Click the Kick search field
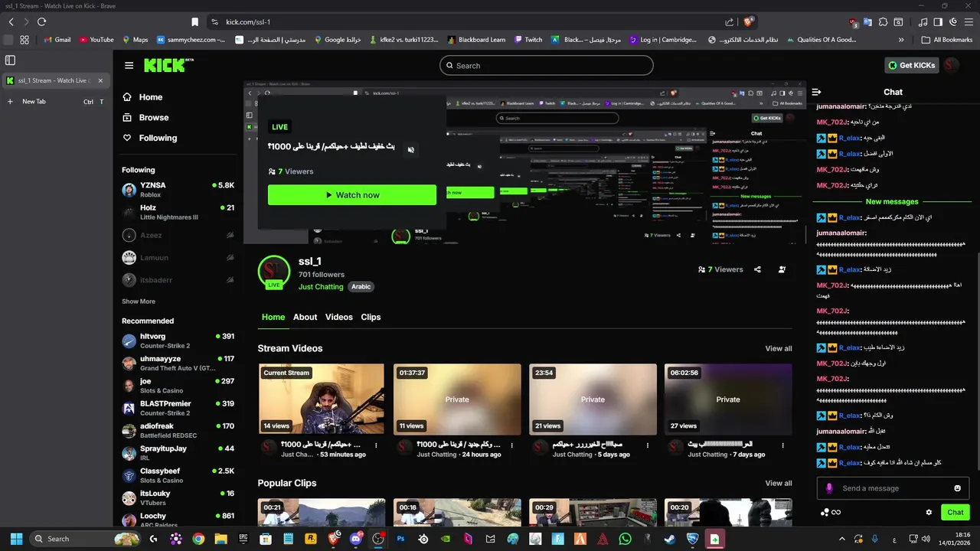 coord(547,66)
